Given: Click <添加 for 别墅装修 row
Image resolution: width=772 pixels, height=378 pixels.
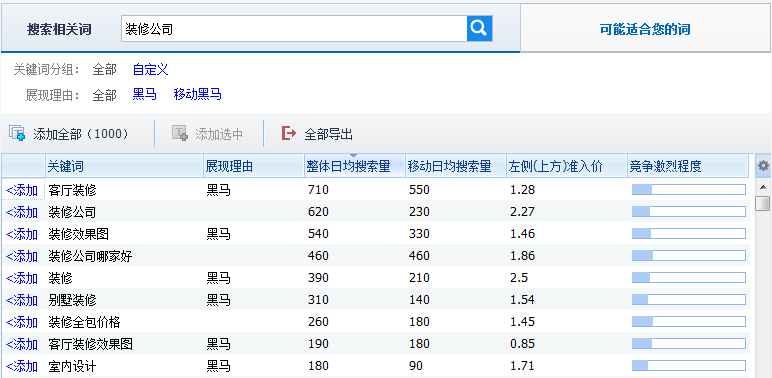Looking at the screenshot, I should [x=22, y=300].
